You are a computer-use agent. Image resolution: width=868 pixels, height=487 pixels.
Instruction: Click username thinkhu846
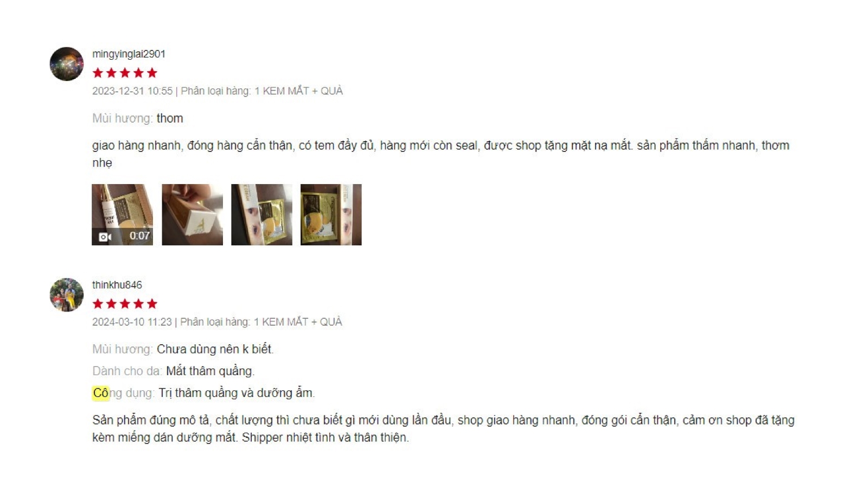click(x=117, y=284)
